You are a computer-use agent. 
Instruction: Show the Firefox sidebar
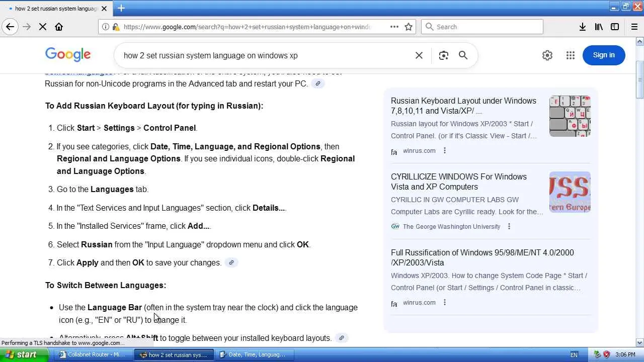click(615, 27)
